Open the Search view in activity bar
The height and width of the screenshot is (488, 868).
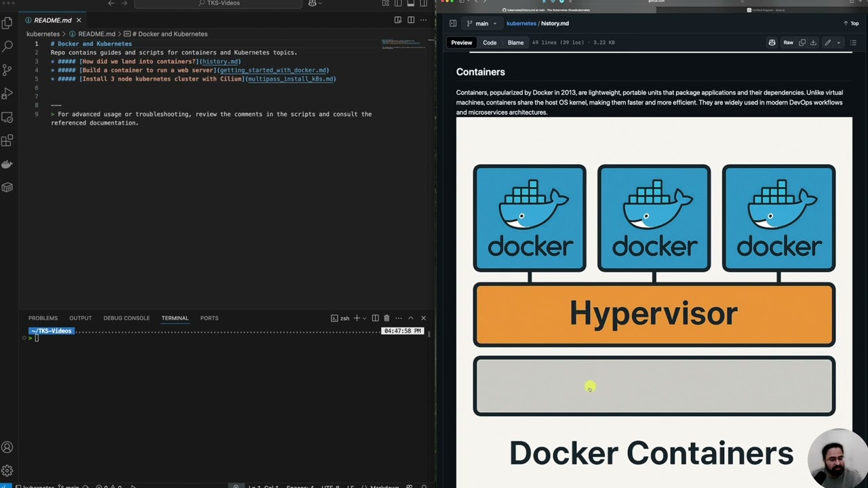click(x=7, y=46)
